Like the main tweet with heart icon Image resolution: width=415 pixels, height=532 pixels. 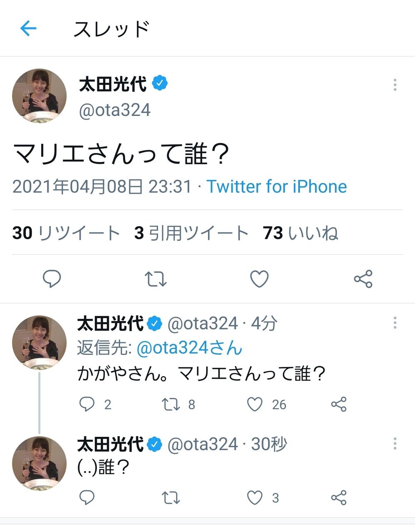tap(259, 279)
